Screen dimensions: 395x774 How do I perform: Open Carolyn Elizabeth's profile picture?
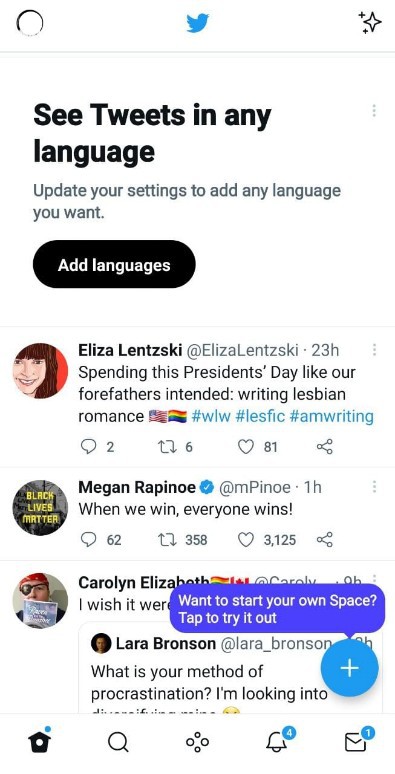pyautogui.click(x=40, y=601)
